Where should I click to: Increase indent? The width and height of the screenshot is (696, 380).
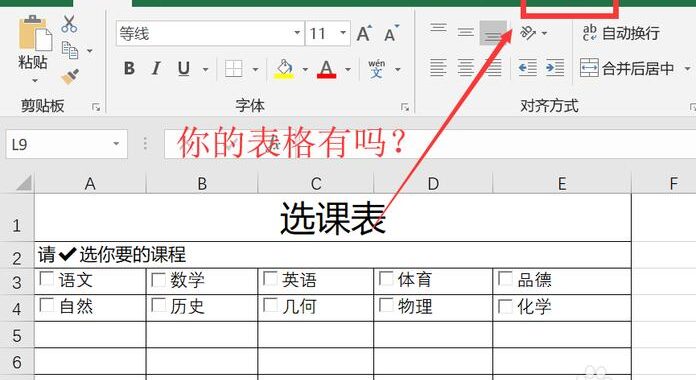pyautogui.click(x=555, y=68)
